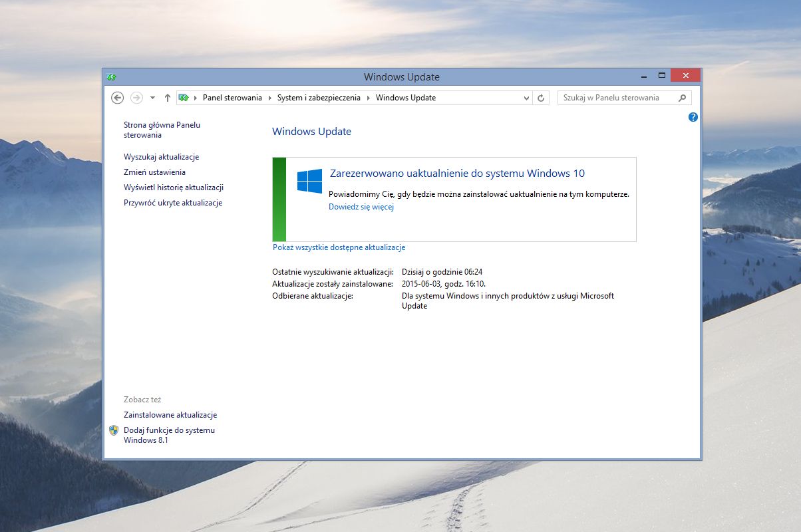Image resolution: width=801 pixels, height=532 pixels.
Task: Go up one level with Up arrow
Action: tap(167, 98)
